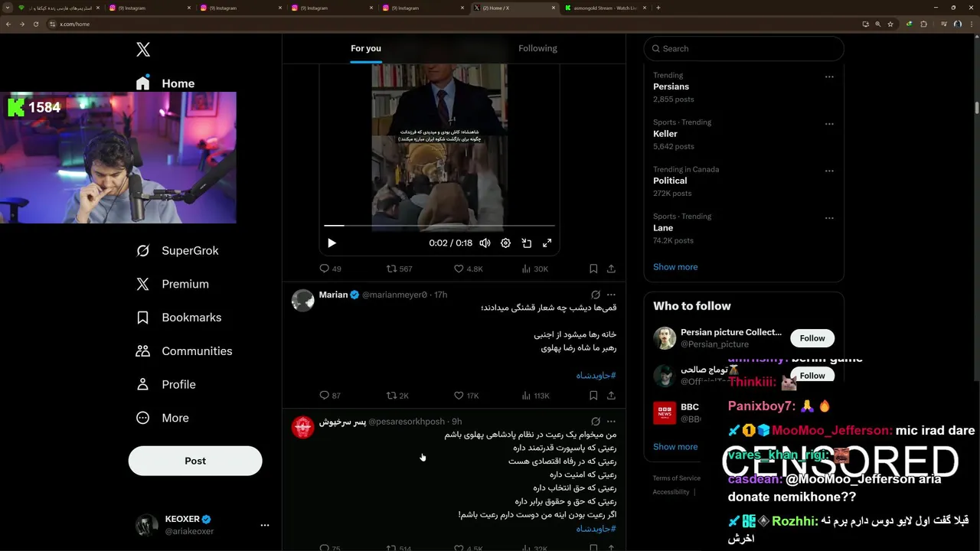Open Home in the sidebar

tap(165, 83)
